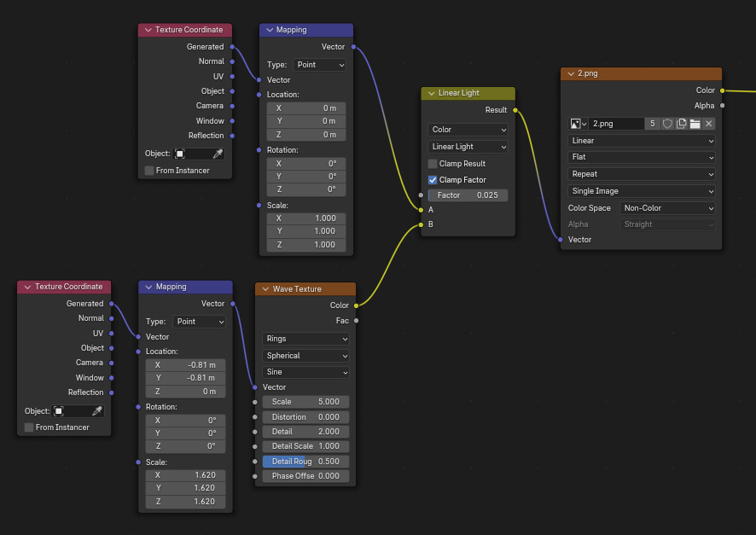This screenshot has height=535, width=756.
Task: Click the user count 5 button
Action: pos(653,124)
